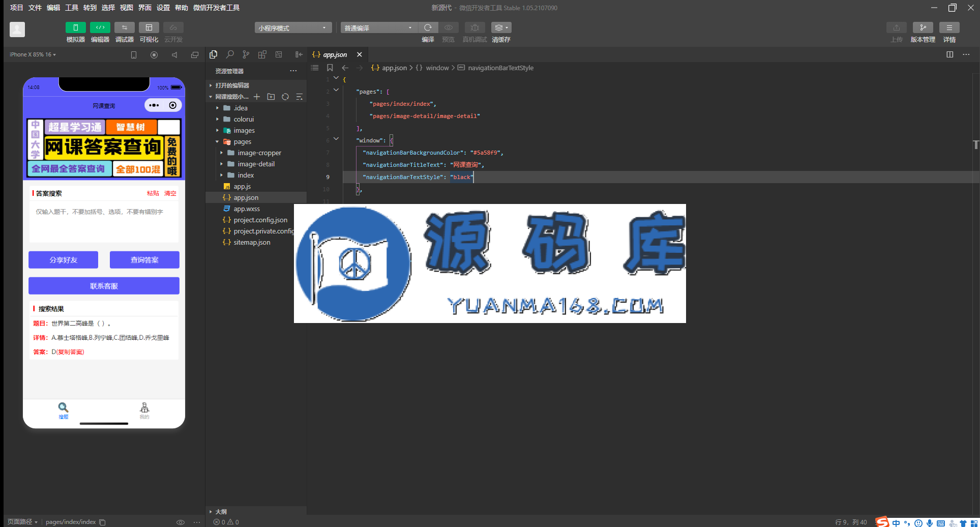
Task: Go back in editor navigation
Action: [345, 68]
